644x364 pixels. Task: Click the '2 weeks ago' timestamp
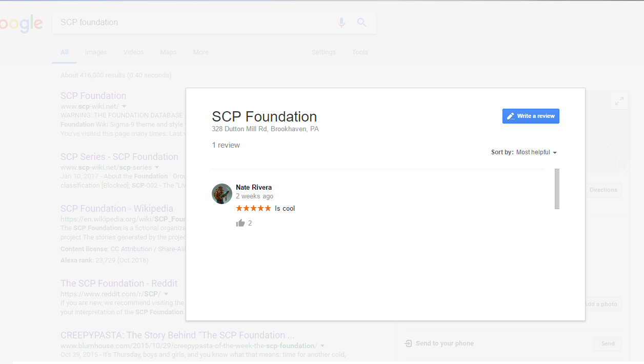[254, 196]
